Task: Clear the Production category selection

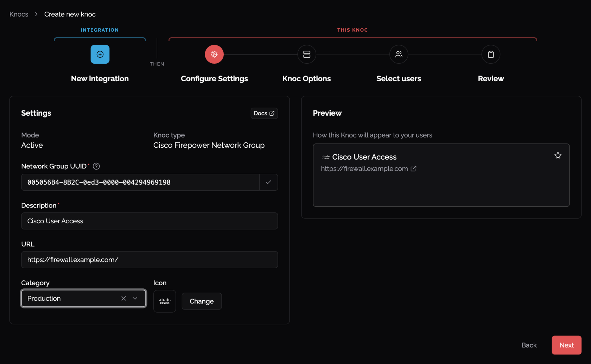Action: click(x=123, y=298)
